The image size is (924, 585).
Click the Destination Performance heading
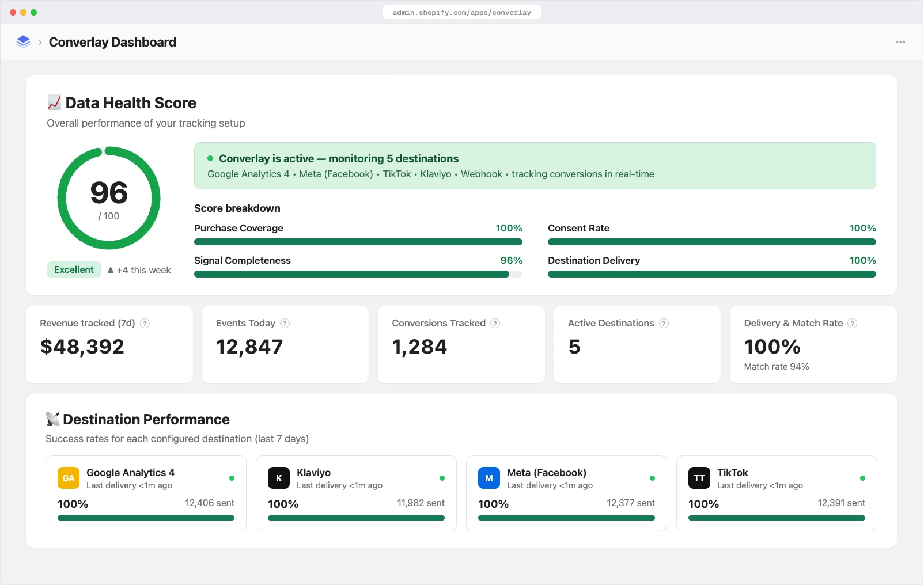tap(146, 419)
